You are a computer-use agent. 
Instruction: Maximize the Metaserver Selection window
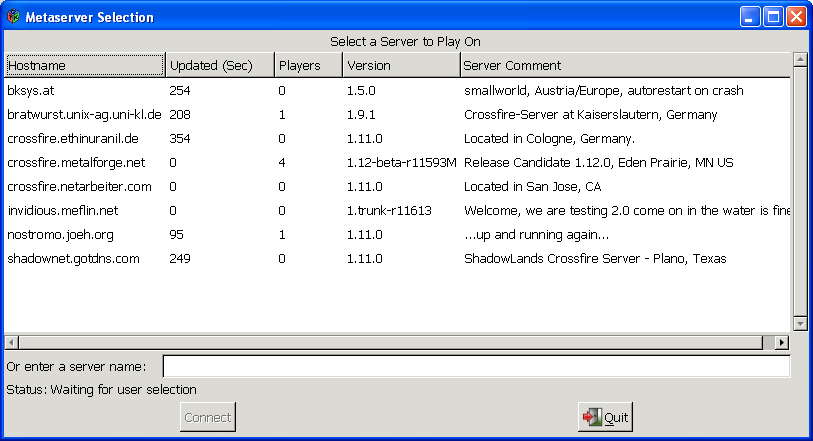coord(773,17)
